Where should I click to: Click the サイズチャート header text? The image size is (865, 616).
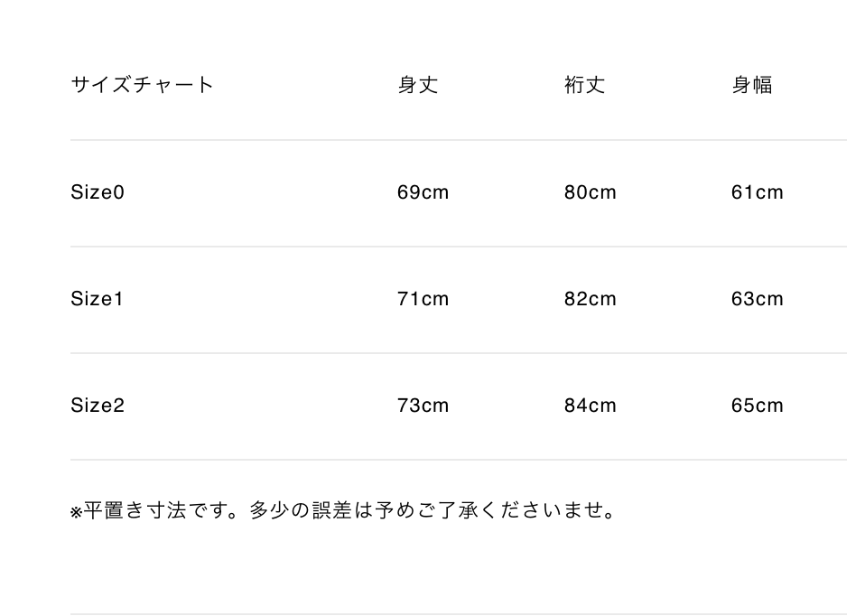pyautogui.click(x=142, y=85)
